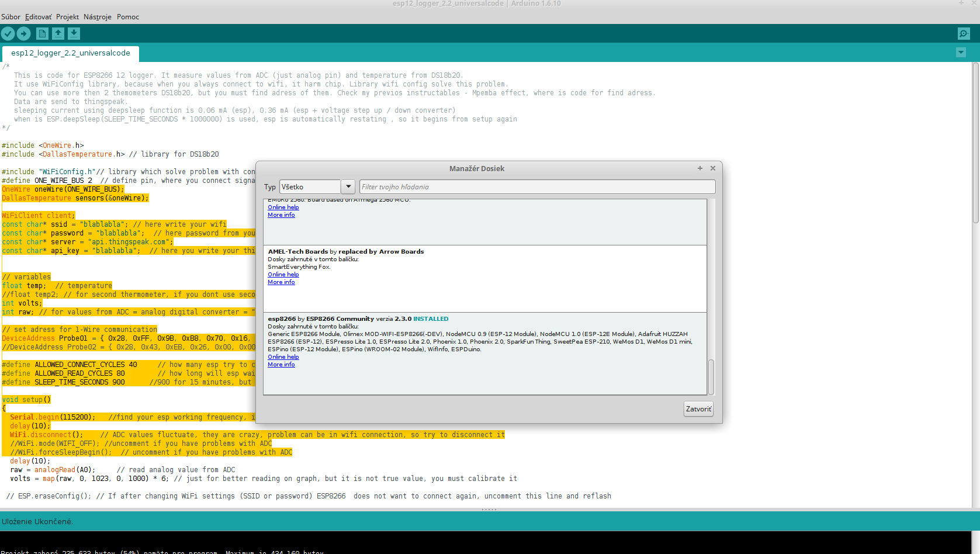
Task: Open More info for esp8266 package
Action: (281, 365)
